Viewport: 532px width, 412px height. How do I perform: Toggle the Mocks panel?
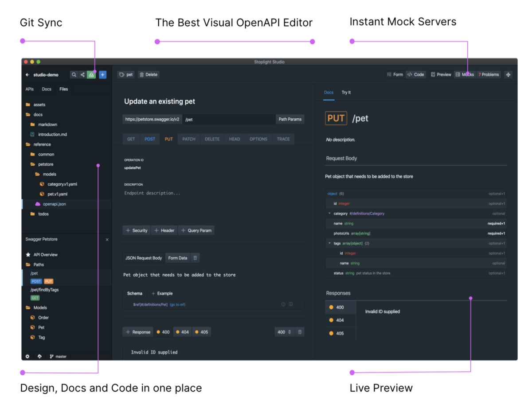point(465,75)
